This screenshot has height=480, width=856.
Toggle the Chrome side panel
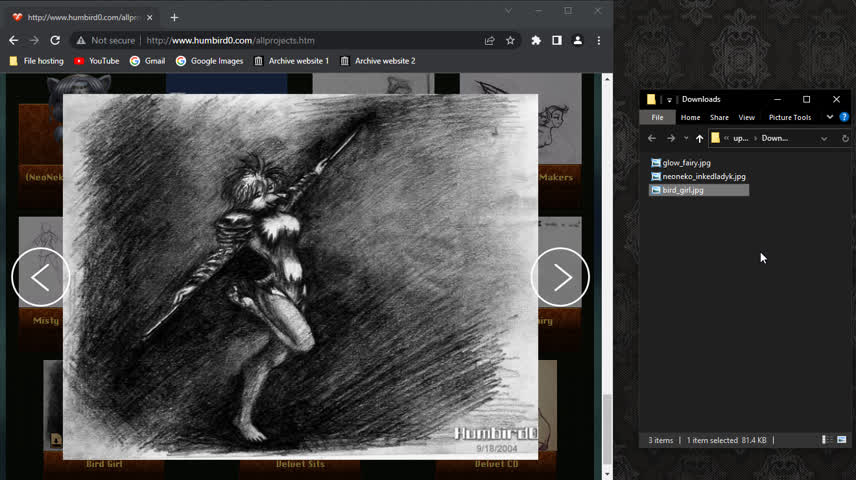click(556, 40)
